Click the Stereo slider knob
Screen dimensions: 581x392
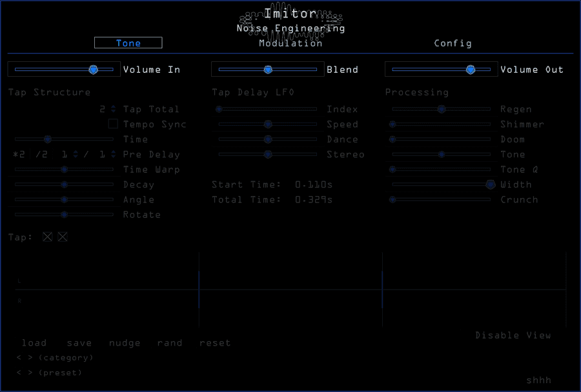point(268,154)
